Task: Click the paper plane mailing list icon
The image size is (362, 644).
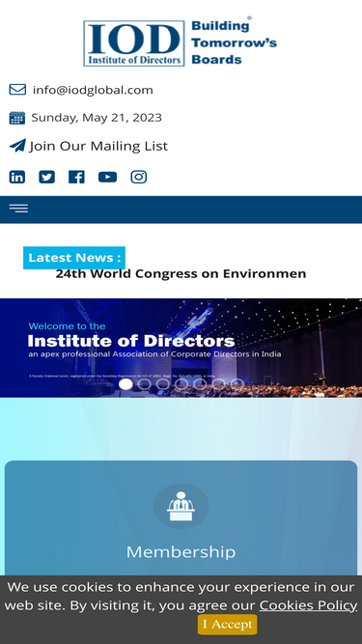Action: click(17, 146)
